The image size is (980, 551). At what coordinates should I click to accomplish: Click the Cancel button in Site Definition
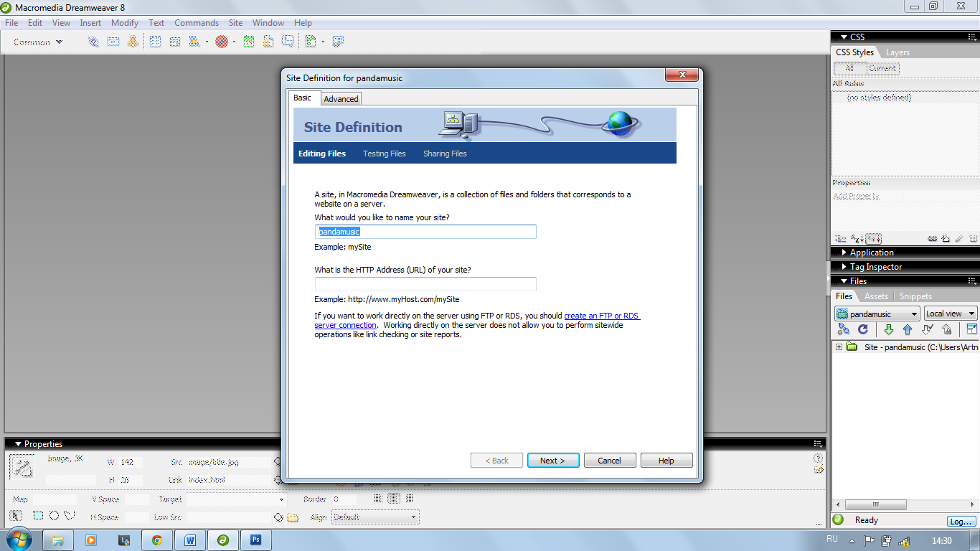(610, 461)
